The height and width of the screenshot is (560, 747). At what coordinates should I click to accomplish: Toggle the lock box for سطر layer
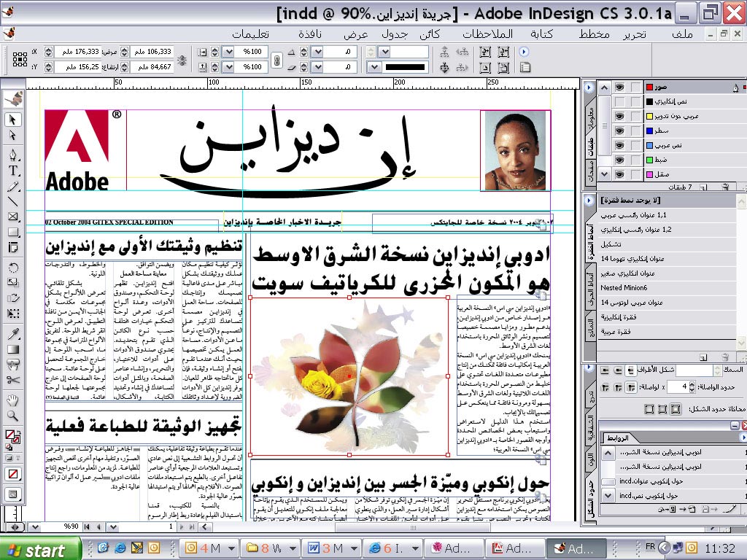pyautogui.click(x=635, y=131)
